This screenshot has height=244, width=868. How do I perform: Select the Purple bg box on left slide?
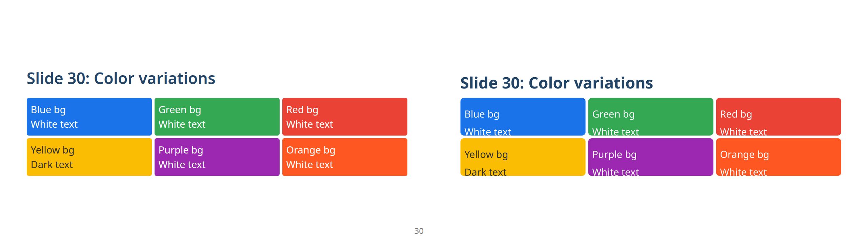pyautogui.click(x=217, y=157)
